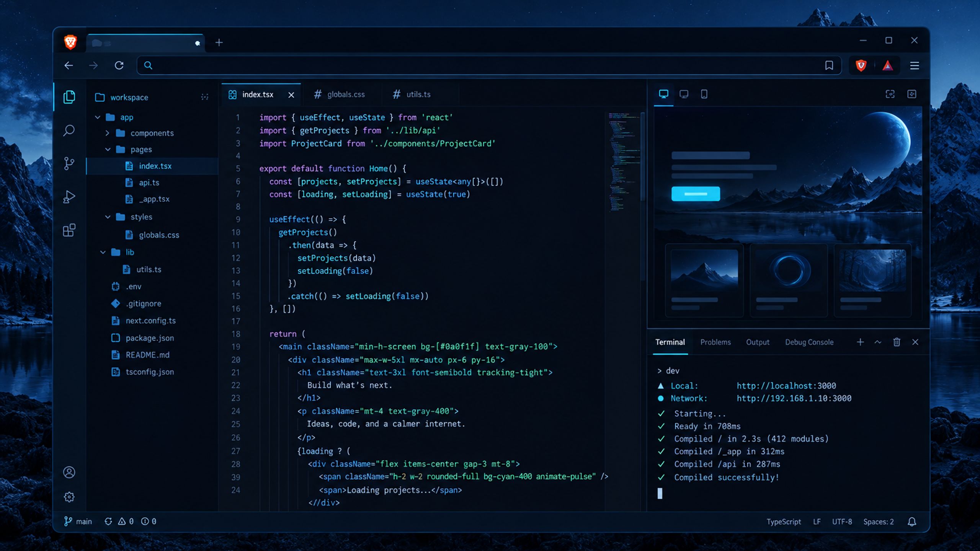
Task: Switch to the Problems panel tab
Action: tap(715, 342)
